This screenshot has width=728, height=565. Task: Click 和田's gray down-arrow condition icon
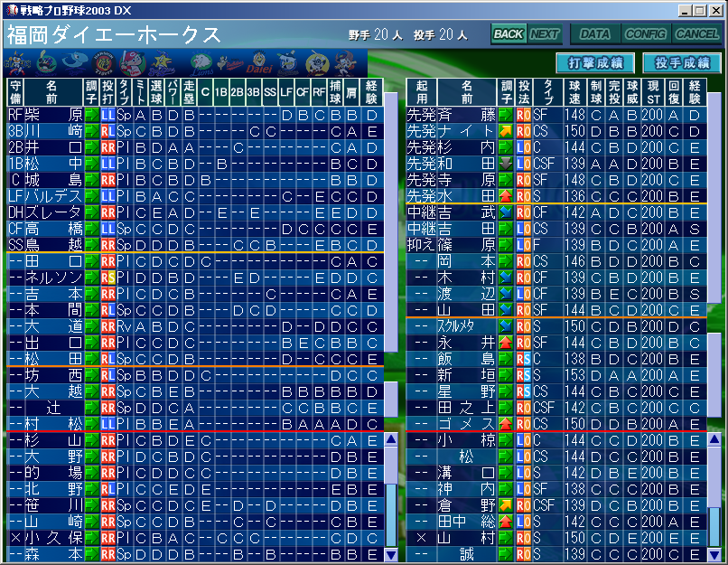(506, 164)
